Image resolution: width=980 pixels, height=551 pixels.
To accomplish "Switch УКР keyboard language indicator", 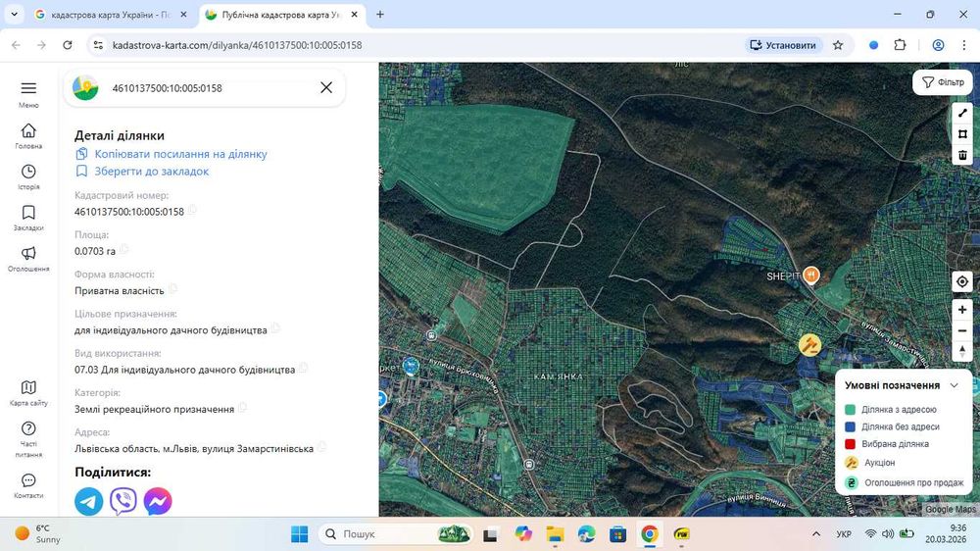I will 844,534.
